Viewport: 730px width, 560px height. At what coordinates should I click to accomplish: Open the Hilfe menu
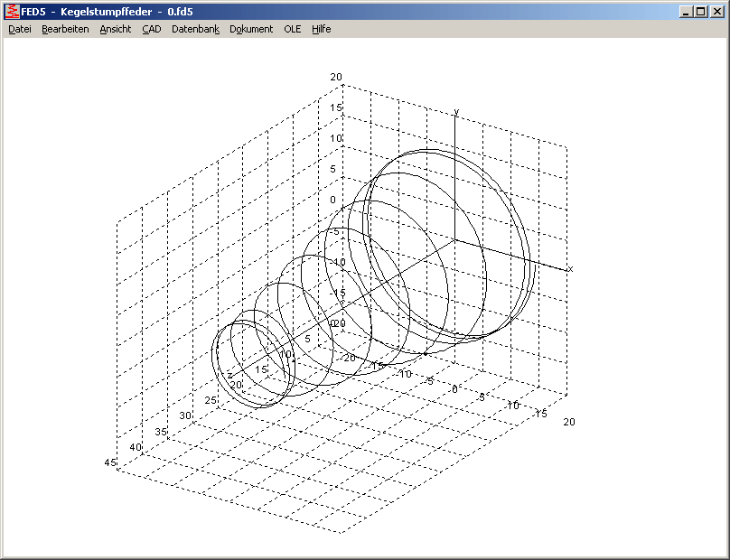click(x=322, y=29)
